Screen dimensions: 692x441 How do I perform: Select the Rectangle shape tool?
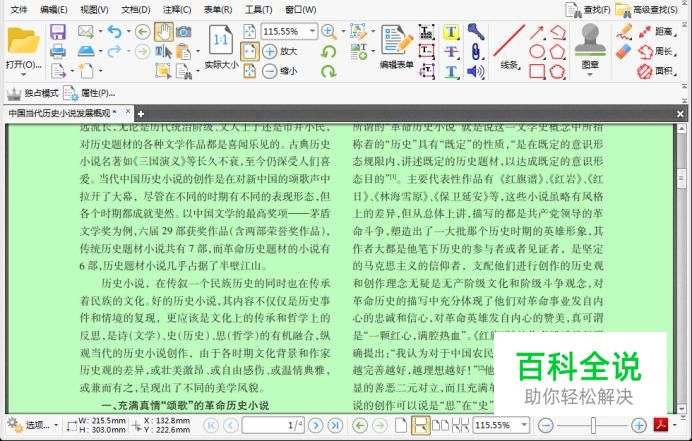(x=537, y=71)
